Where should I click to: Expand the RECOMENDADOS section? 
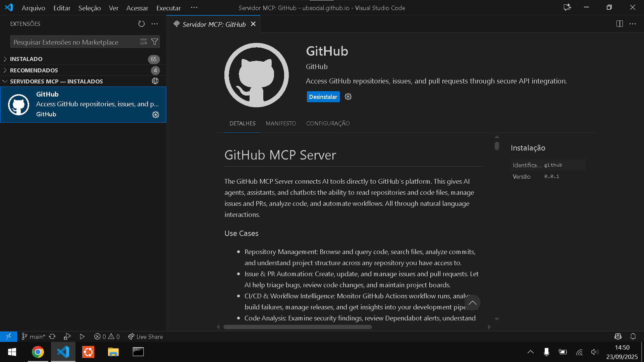(34, 70)
